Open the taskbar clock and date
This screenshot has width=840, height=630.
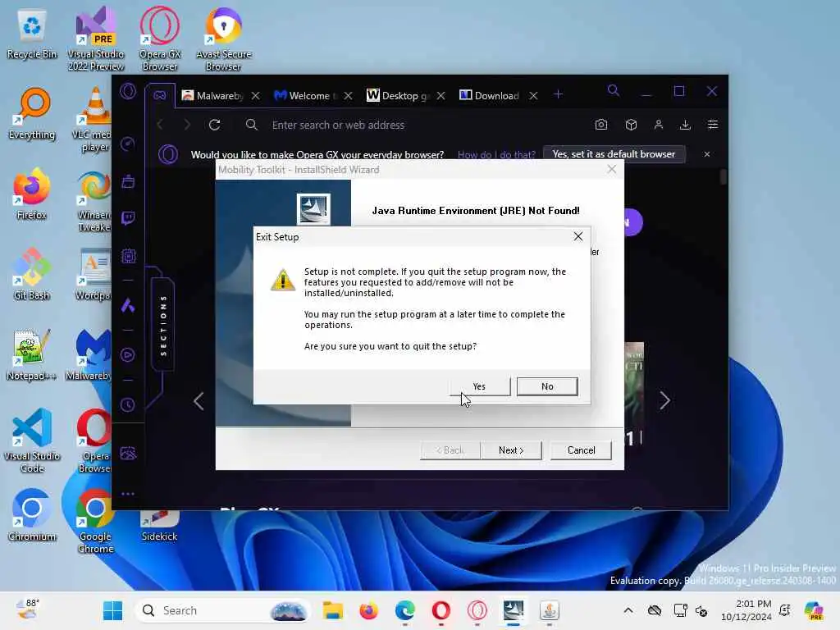pos(746,610)
